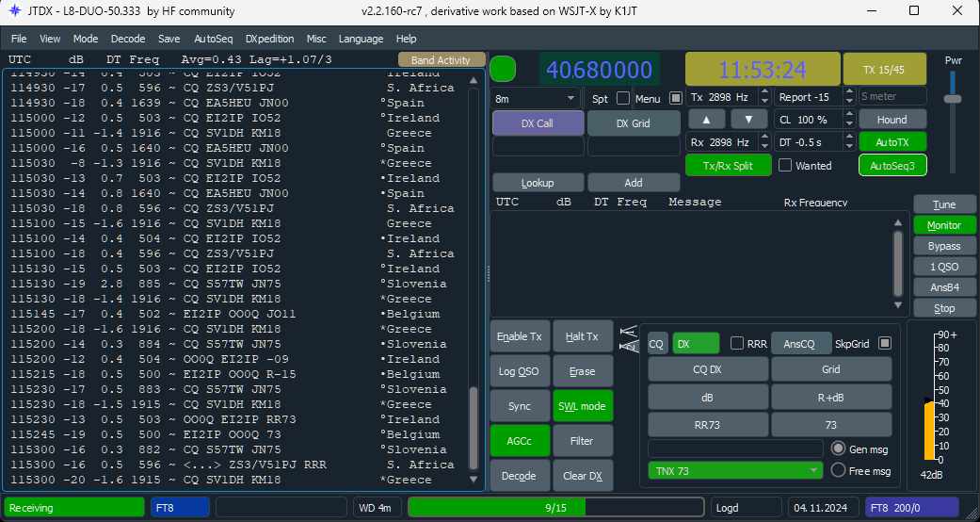Increase Rx Hz with stepper up arrow
The height and width of the screenshot is (522, 980).
click(x=764, y=138)
